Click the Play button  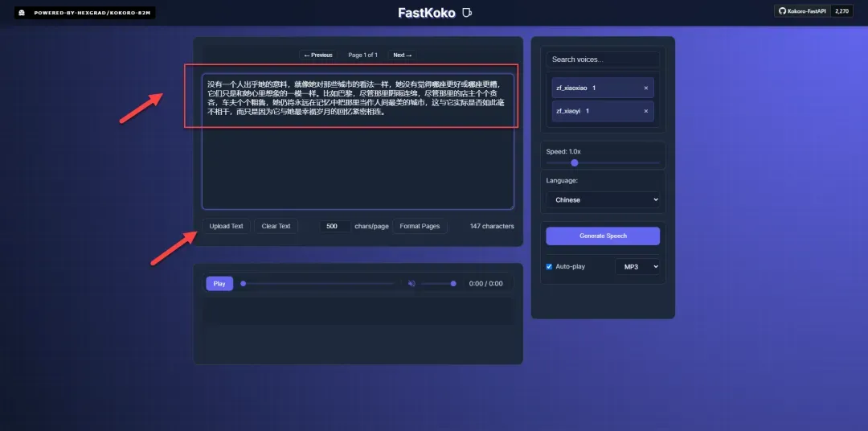219,284
